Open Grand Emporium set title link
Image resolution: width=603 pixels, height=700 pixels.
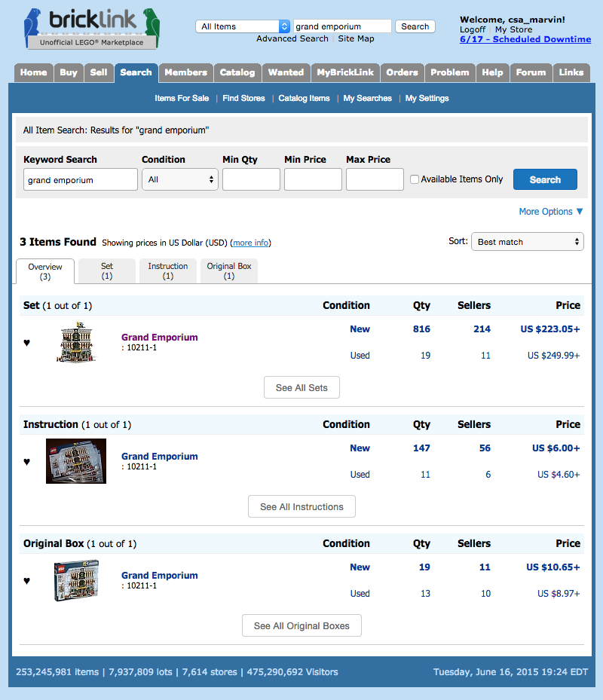tap(160, 337)
